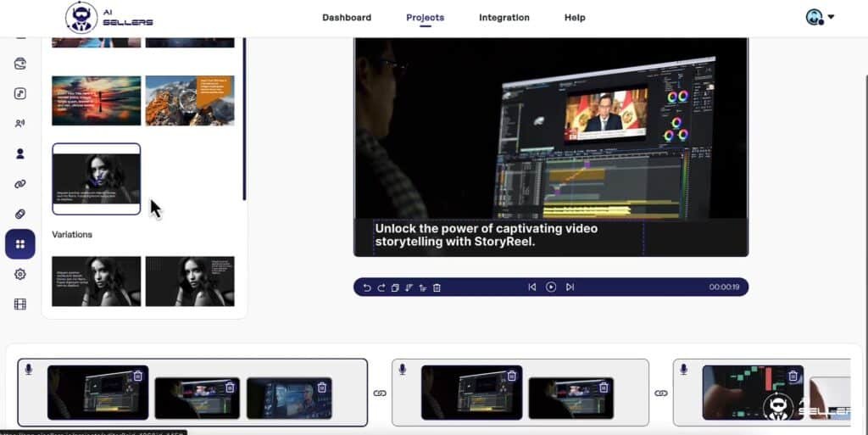Click the redo arrow in player toolbar

[x=381, y=287]
